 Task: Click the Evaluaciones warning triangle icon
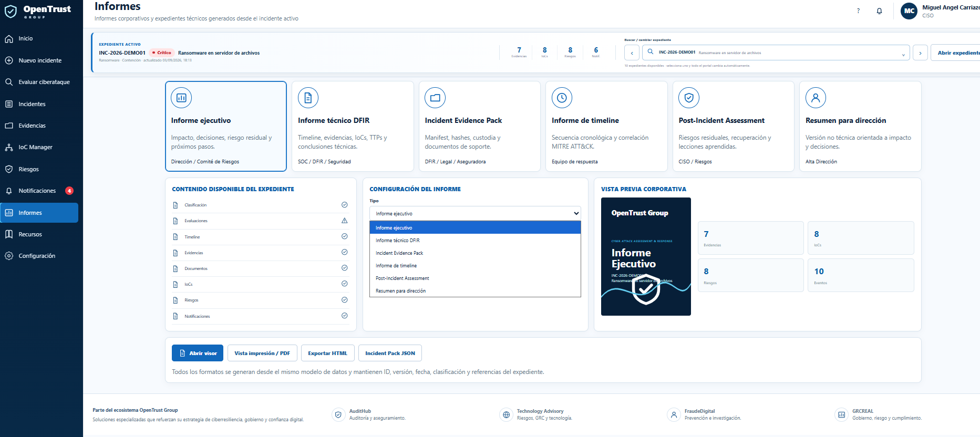pos(345,221)
